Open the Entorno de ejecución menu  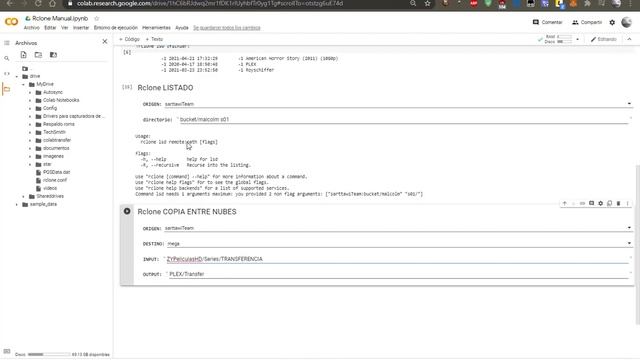(116, 28)
